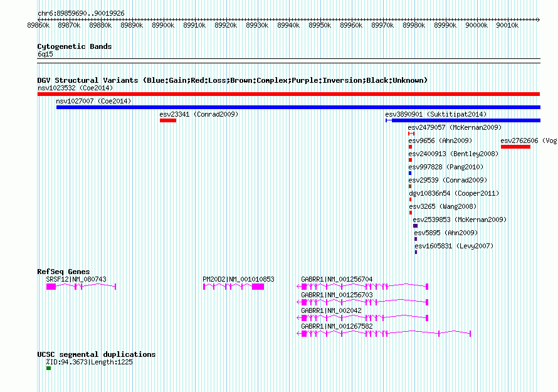Screen dimensions: 558x392
Task: Open esv3265 (Wang2008) label
Action: coord(443,206)
